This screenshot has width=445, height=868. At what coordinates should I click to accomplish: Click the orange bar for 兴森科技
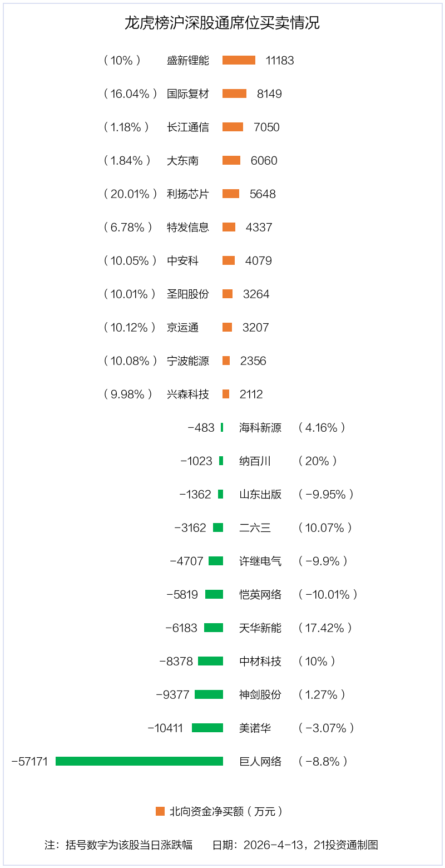tap(226, 394)
